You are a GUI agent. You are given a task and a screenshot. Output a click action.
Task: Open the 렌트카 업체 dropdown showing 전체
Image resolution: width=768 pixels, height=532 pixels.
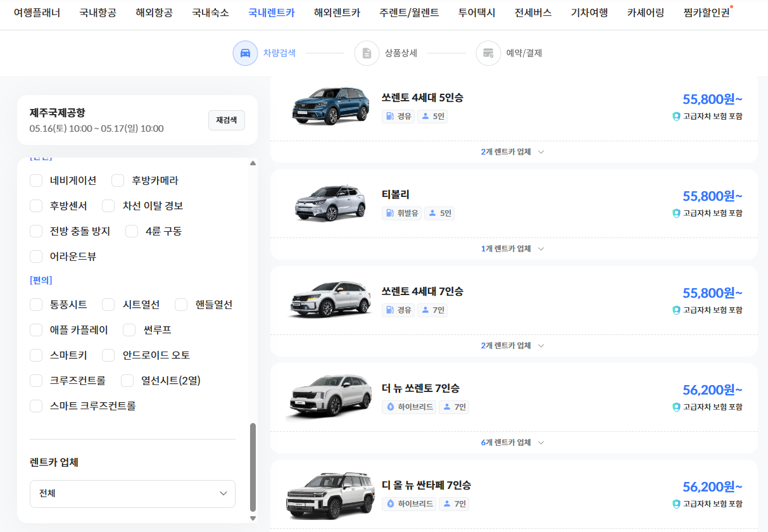click(132, 493)
